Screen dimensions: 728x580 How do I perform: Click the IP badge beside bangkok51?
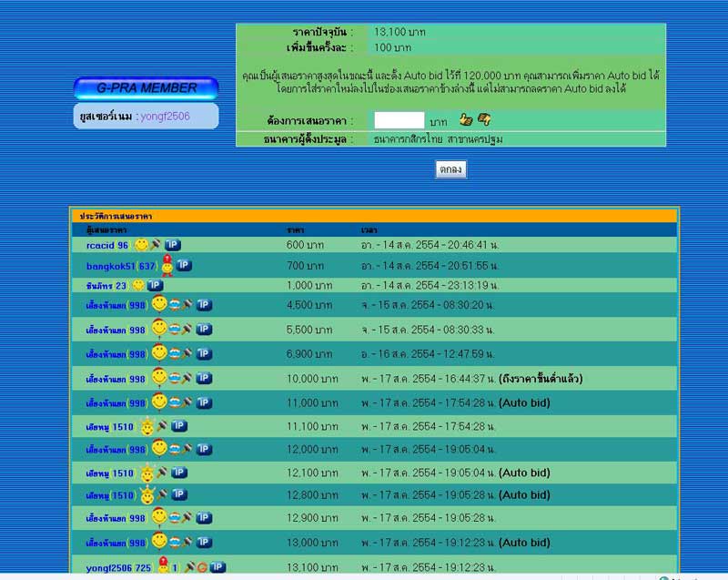[183, 265]
